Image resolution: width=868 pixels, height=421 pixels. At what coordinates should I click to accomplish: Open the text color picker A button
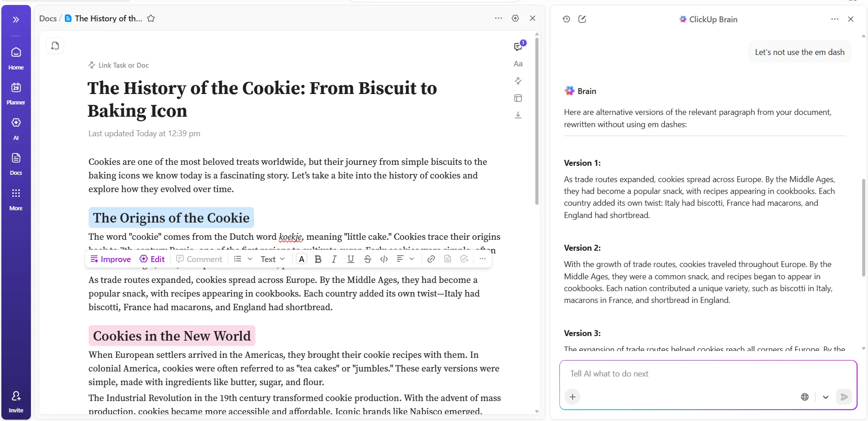pos(302,259)
